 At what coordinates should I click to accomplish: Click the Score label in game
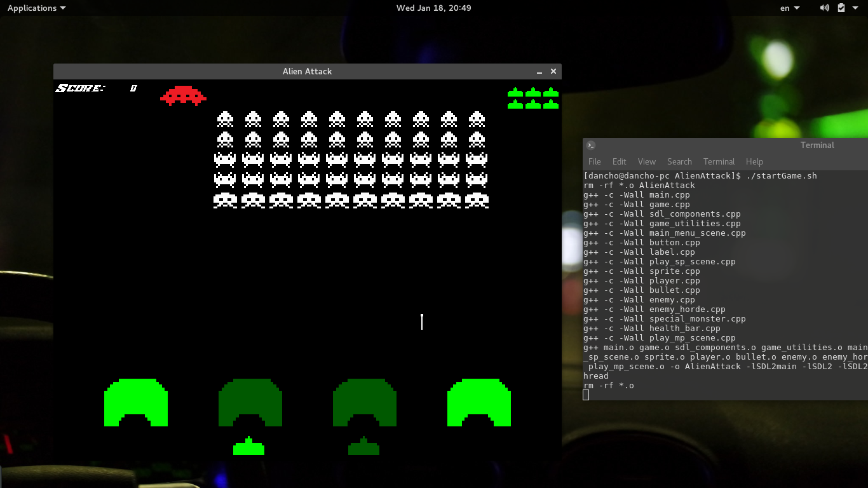pyautogui.click(x=81, y=88)
